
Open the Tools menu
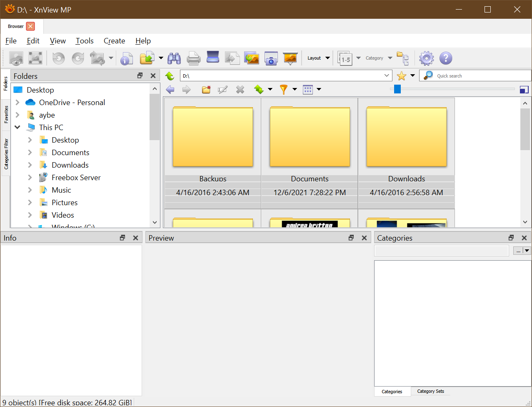(x=85, y=41)
